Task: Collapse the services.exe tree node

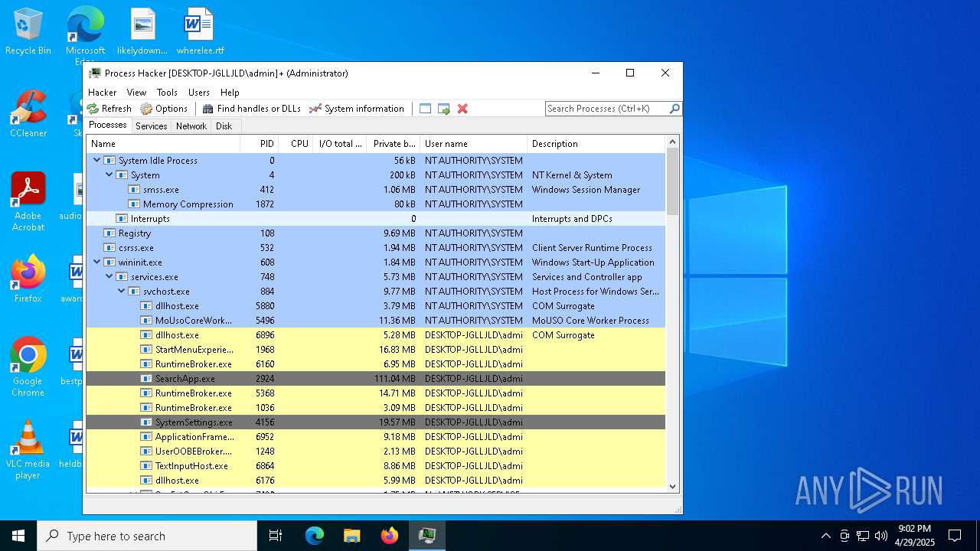Action: [109, 277]
